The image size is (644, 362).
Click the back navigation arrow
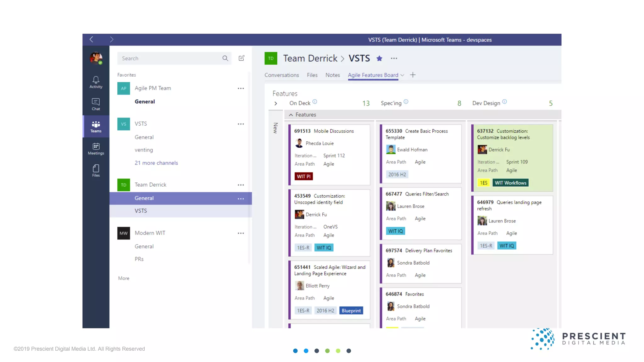coord(92,39)
